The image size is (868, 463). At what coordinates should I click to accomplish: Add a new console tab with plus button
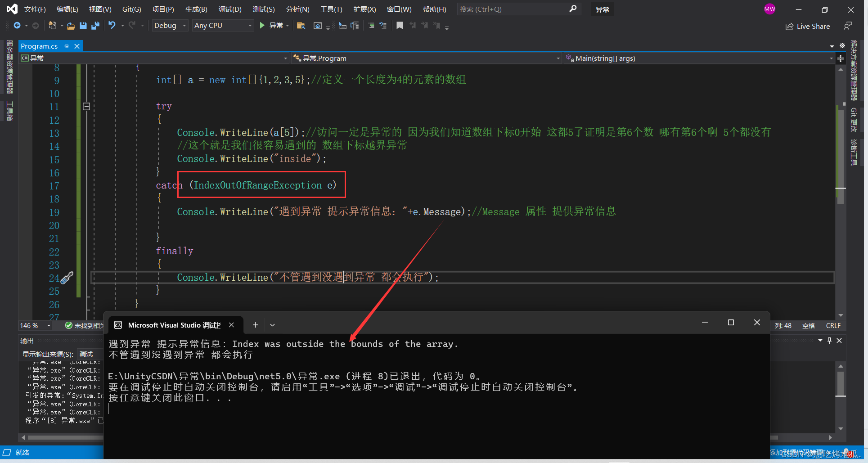(x=255, y=325)
